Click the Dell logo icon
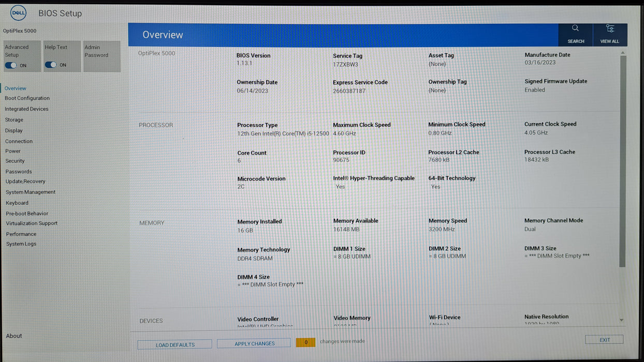This screenshot has height=362, width=644. point(18,13)
